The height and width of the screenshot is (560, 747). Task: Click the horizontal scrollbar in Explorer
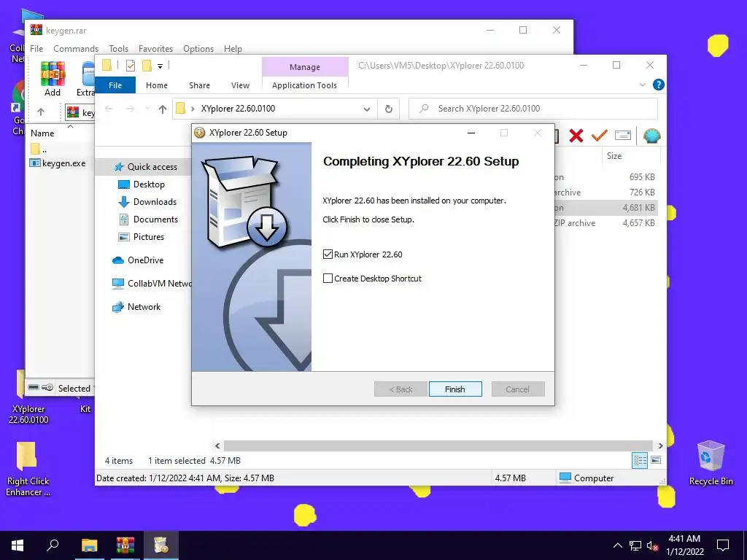[438, 446]
